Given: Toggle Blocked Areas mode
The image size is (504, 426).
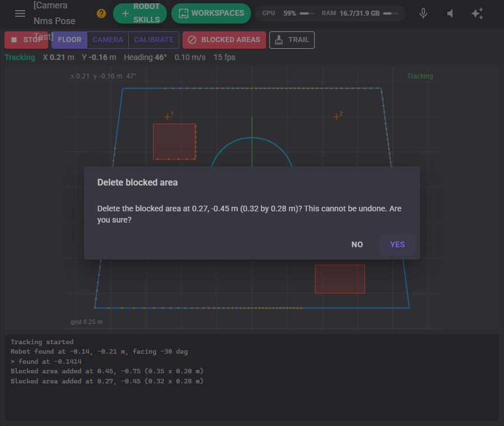Looking at the screenshot, I should (224, 40).
